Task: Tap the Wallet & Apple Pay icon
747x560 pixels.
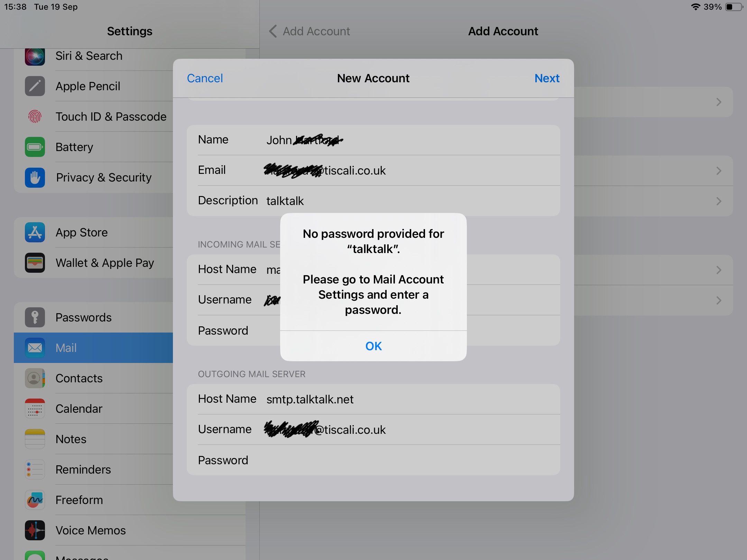Action: coord(35,263)
